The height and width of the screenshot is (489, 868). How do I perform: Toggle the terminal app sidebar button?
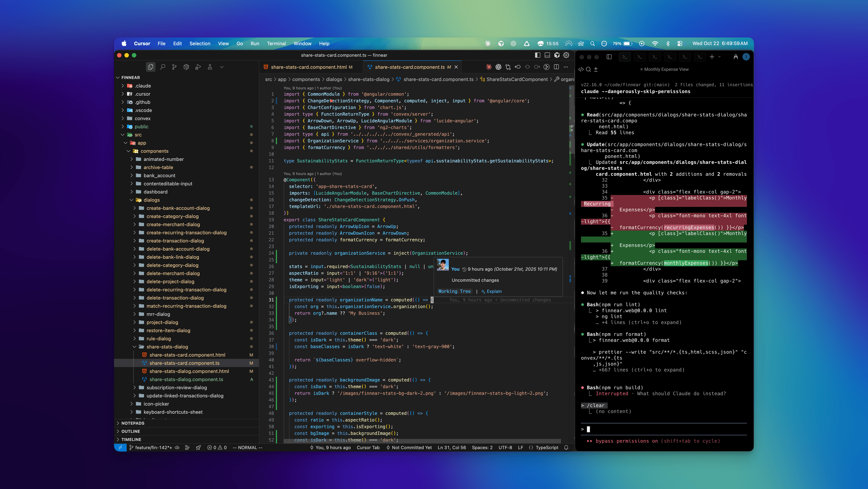(x=609, y=57)
